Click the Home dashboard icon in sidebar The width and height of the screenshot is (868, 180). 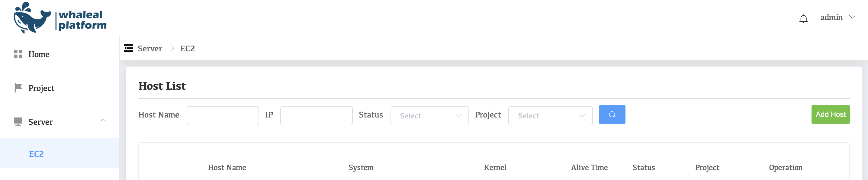pyautogui.click(x=18, y=53)
